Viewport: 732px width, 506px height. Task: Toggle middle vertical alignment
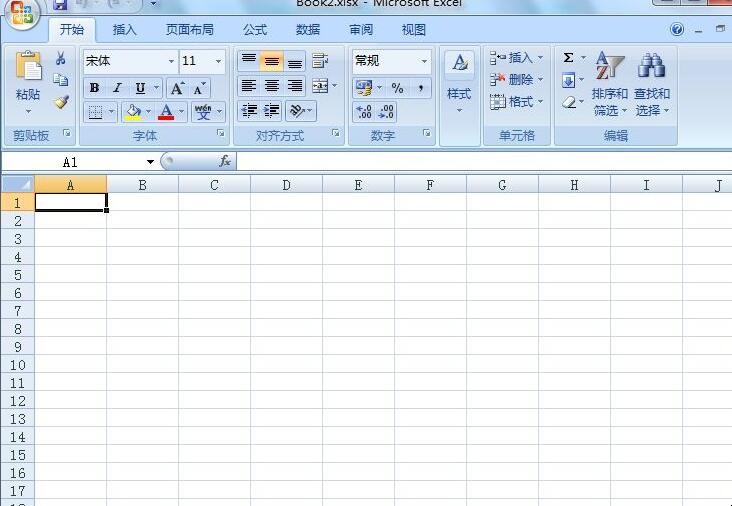(x=272, y=61)
